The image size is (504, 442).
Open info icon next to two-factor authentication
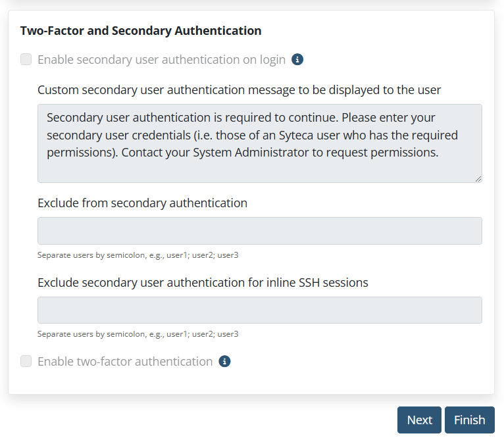click(x=224, y=361)
